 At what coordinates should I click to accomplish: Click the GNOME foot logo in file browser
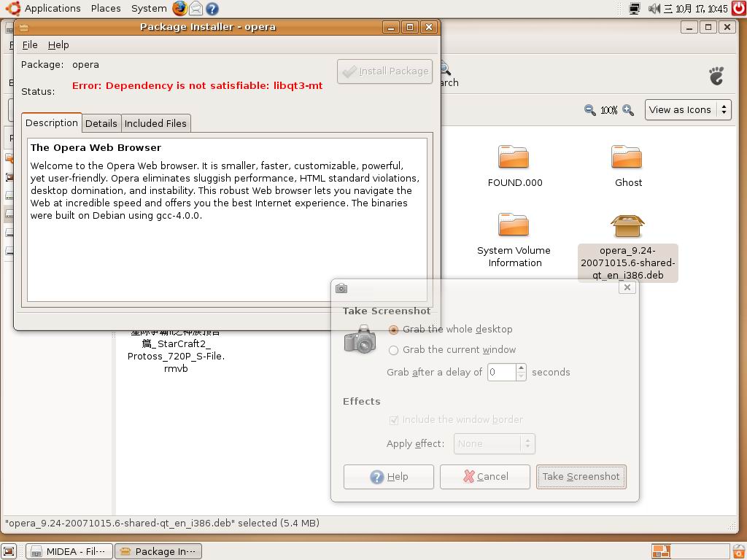point(716,76)
